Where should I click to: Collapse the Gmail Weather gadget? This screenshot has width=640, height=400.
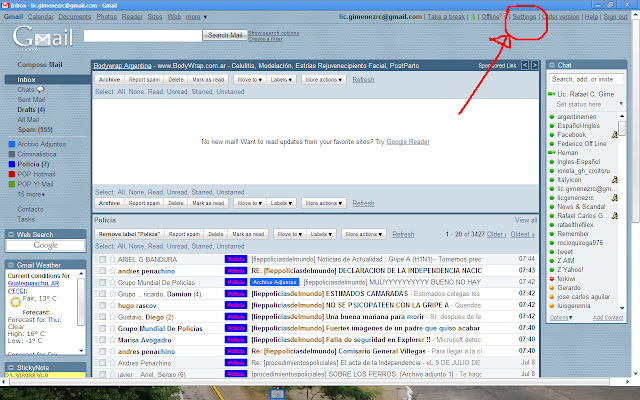click(11, 265)
